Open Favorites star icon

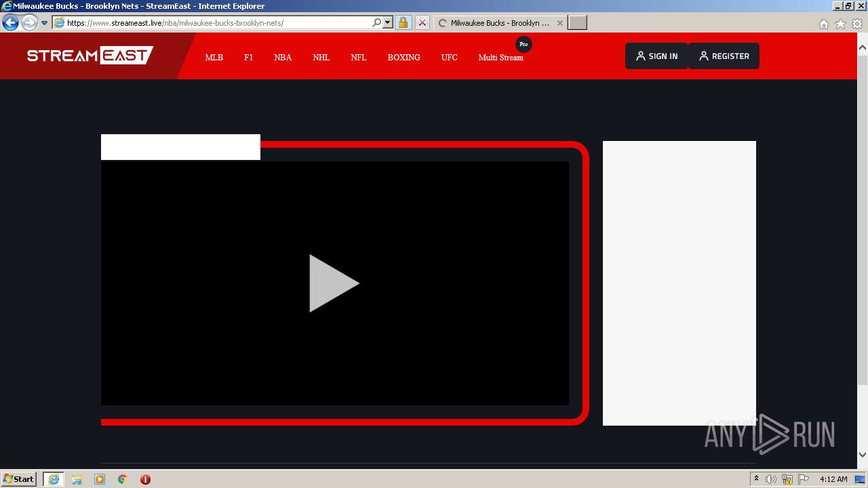[840, 24]
